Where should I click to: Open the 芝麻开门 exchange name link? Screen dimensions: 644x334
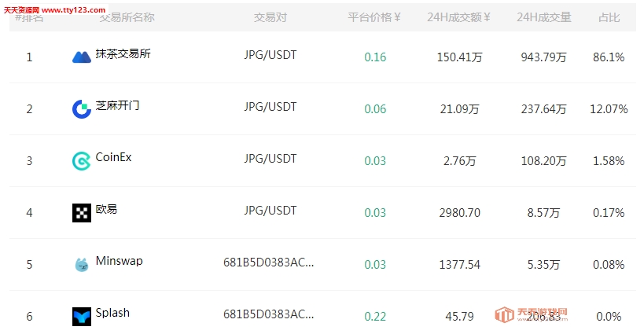click(x=117, y=105)
